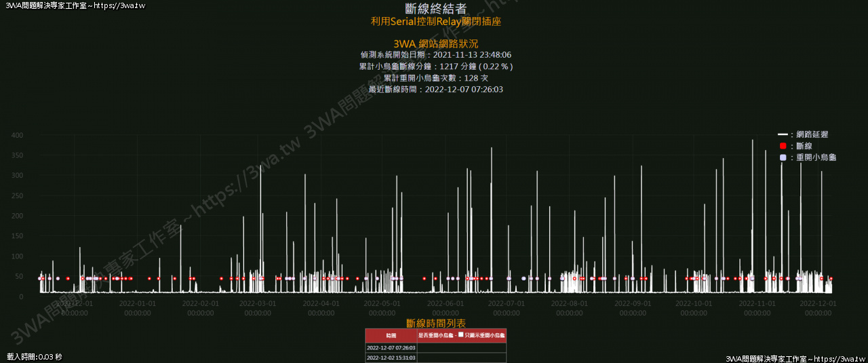The image size is (868, 363).
Task: Click the white 網路延遲 line legend icon
Action: [x=783, y=135]
